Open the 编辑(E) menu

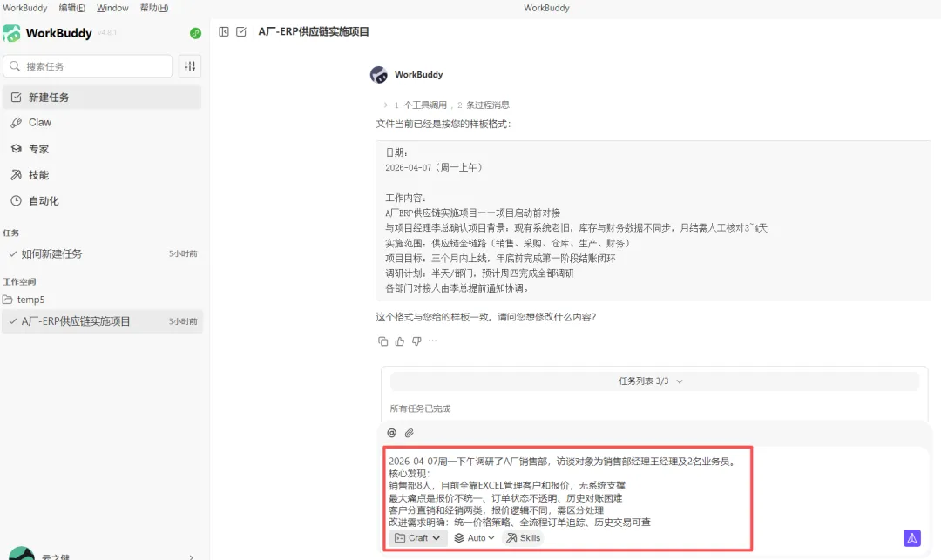coord(72,8)
